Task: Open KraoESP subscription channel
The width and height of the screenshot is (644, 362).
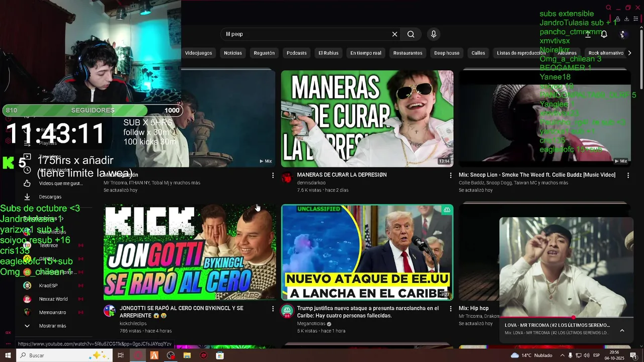Action: click(x=48, y=286)
